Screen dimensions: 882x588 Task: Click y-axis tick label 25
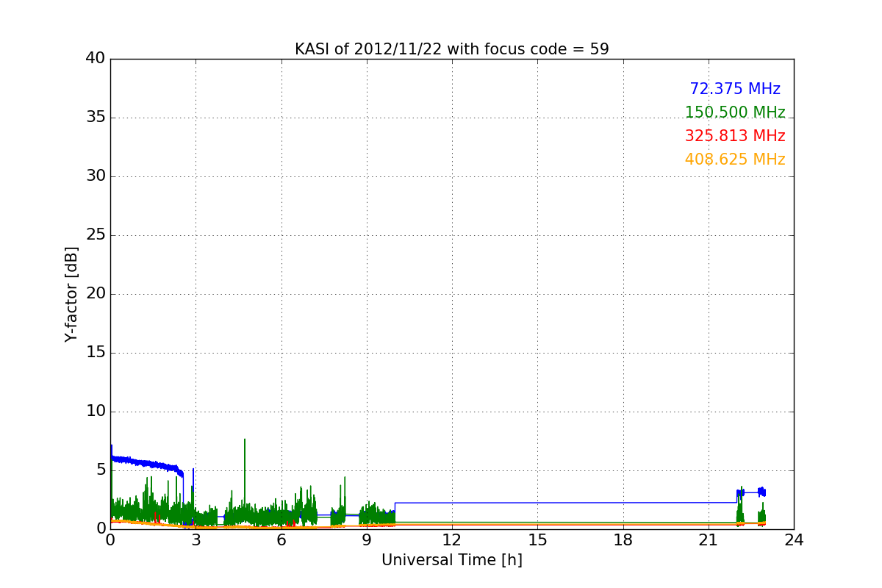pyautogui.click(x=96, y=235)
